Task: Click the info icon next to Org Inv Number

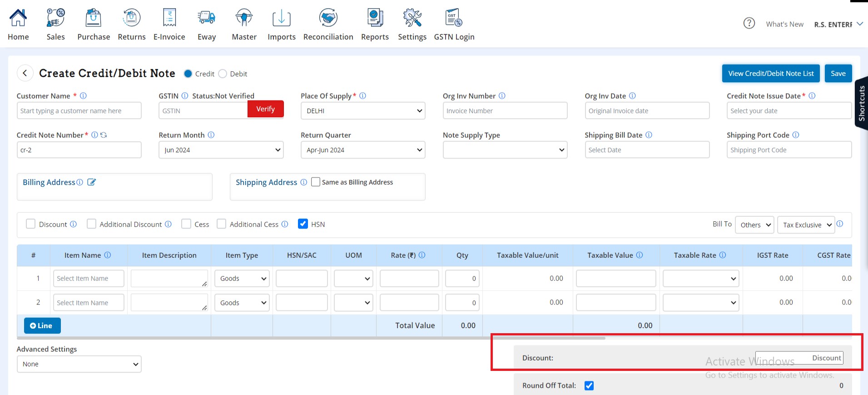Action: [x=502, y=96]
